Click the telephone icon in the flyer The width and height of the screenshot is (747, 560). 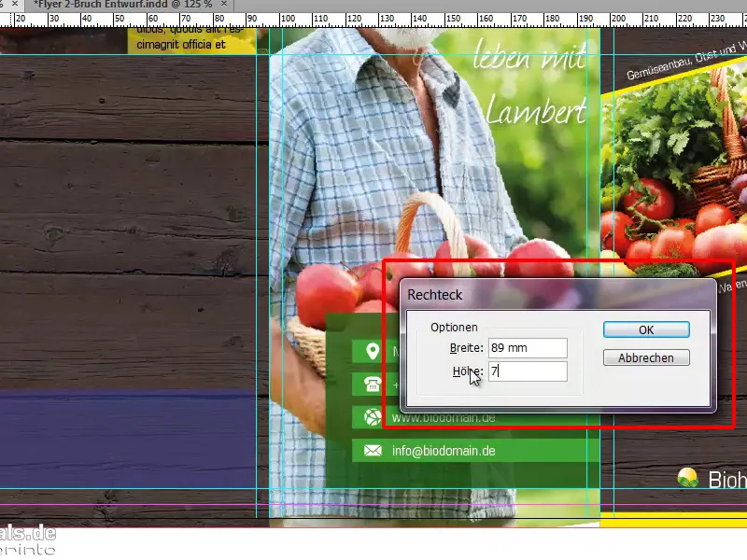point(372,384)
